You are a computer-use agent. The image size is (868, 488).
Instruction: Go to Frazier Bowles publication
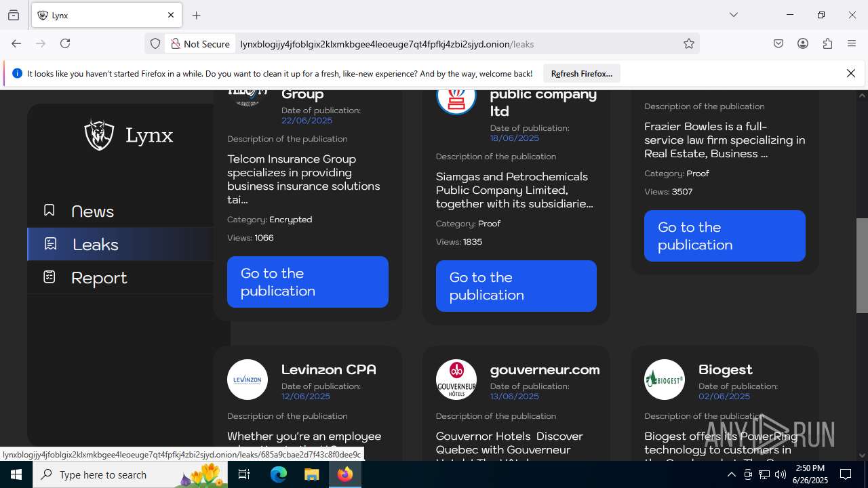(725, 236)
